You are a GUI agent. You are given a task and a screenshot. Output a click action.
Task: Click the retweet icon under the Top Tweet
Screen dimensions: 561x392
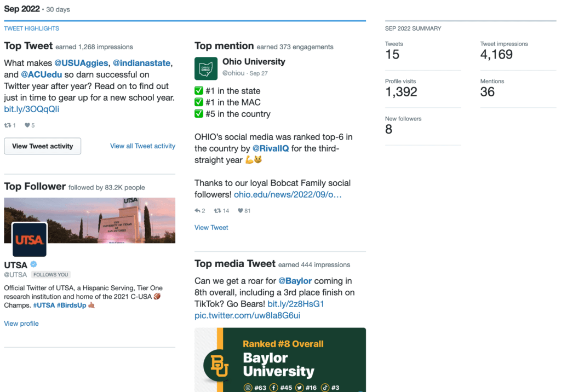[x=9, y=125]
